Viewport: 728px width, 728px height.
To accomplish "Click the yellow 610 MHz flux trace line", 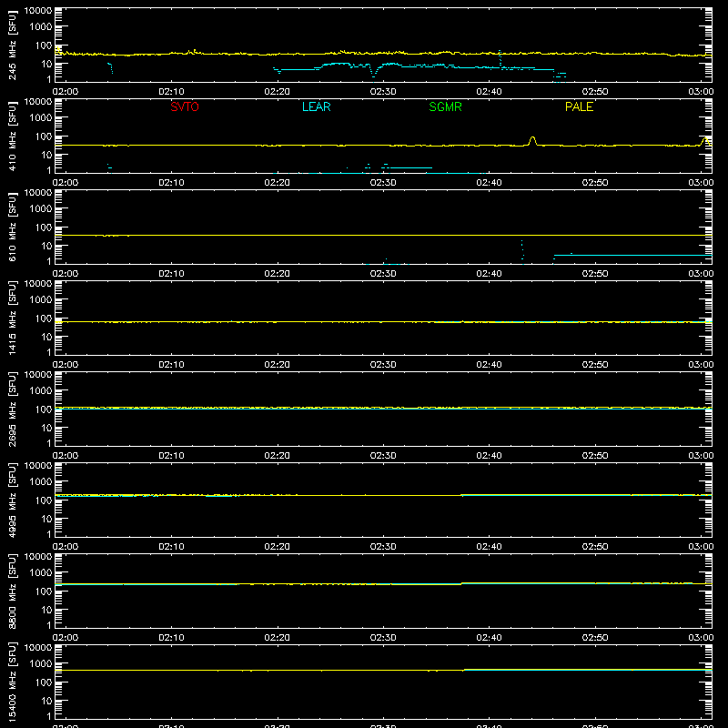I will 383,236.
